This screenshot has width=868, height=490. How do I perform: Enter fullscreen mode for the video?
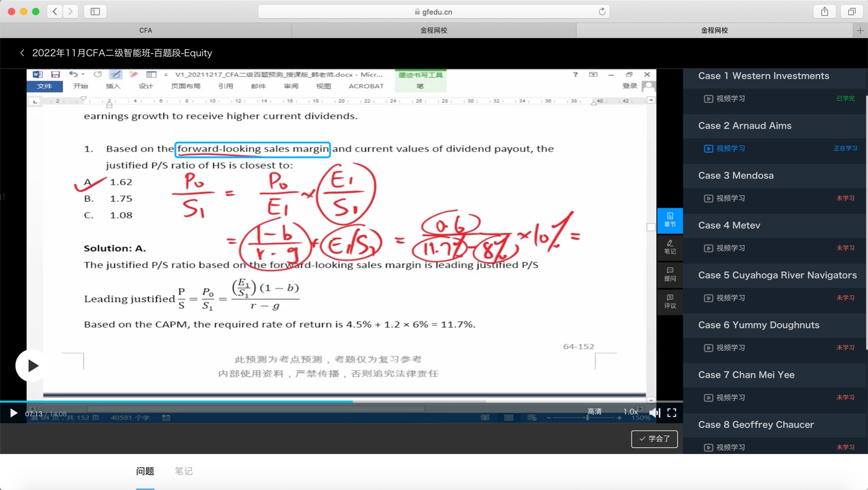[671, 413]
